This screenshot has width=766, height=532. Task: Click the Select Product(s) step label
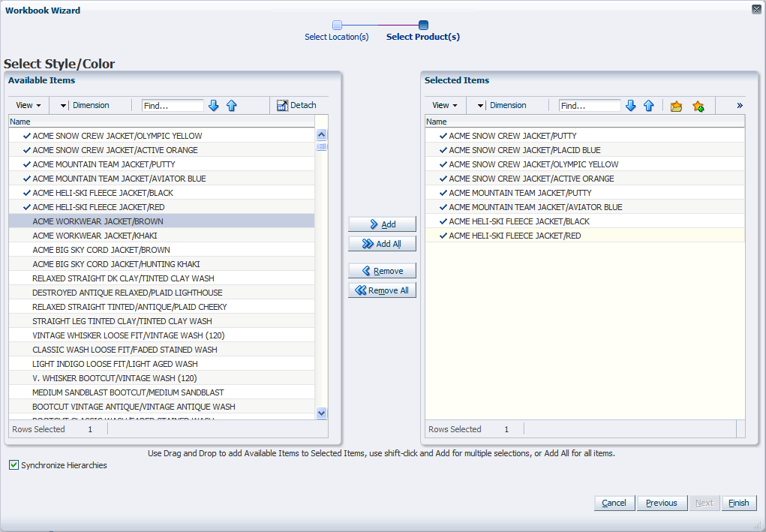(x=423, y=37)
